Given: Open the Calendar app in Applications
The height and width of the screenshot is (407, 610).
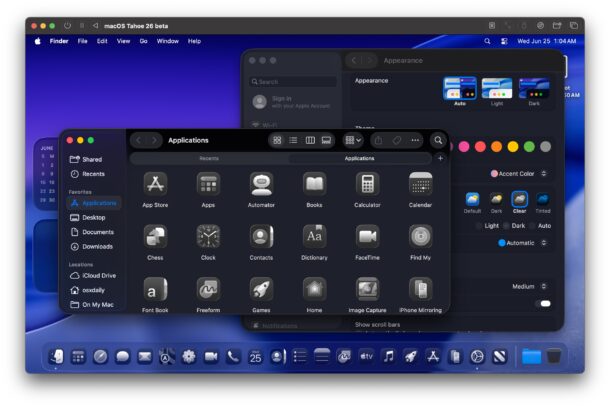Looking at the screenshot, I should coord(421,184).
